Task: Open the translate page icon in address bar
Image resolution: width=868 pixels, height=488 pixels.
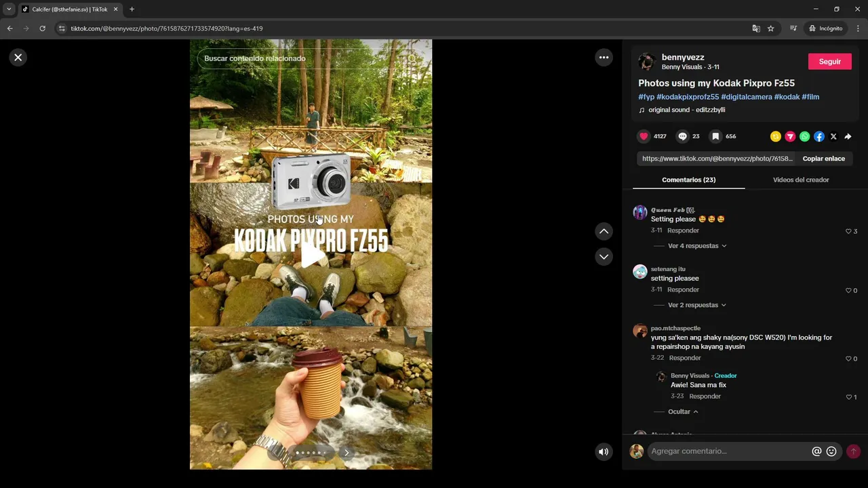Action: pos(756,28)
